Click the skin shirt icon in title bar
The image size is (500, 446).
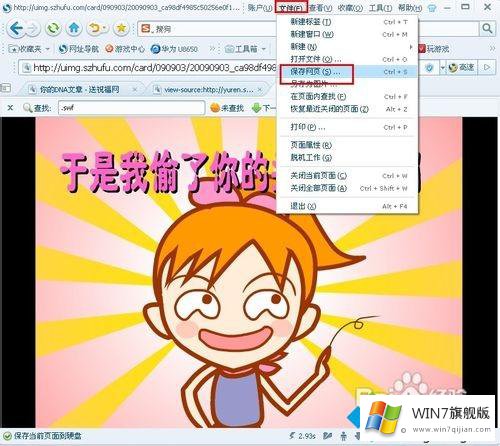click(431, 8)
